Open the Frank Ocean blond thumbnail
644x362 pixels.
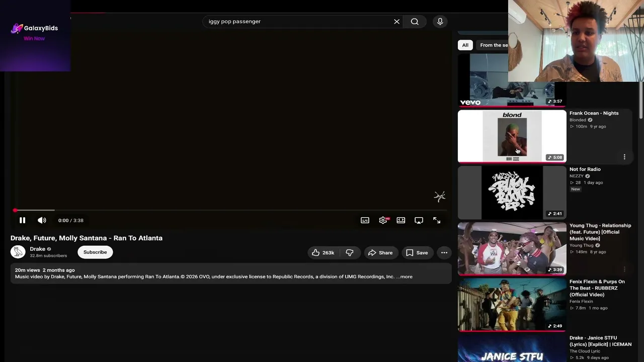[x=512, y=136]
